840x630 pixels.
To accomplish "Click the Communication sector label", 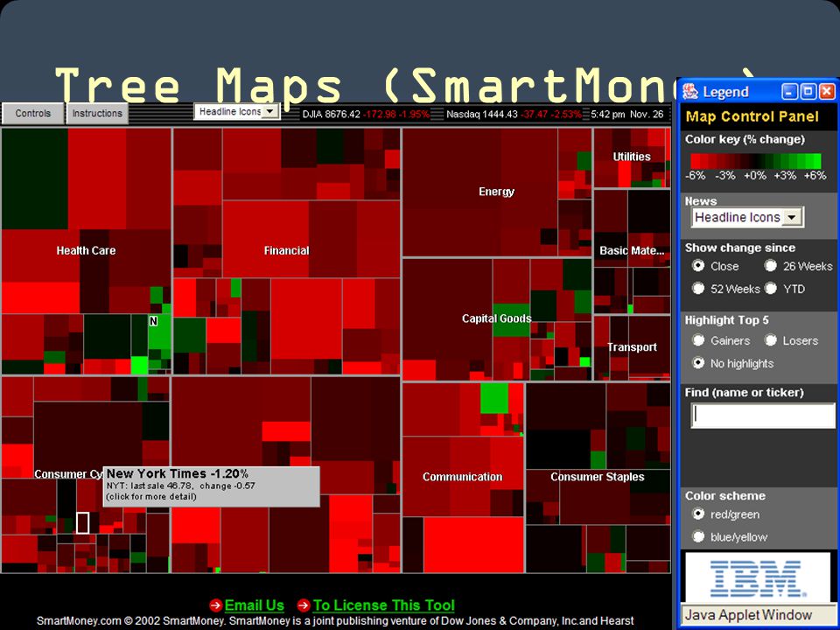I will (x=462, y=477).
